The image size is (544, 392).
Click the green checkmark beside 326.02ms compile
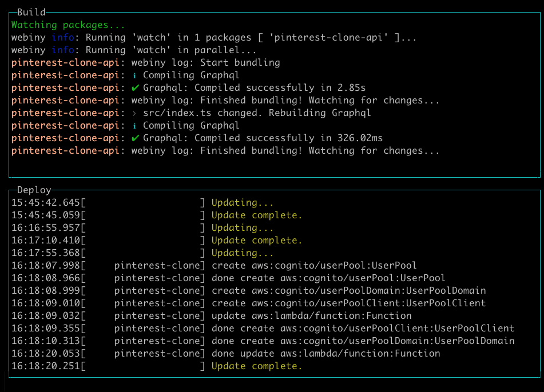[x=136, y=138]
